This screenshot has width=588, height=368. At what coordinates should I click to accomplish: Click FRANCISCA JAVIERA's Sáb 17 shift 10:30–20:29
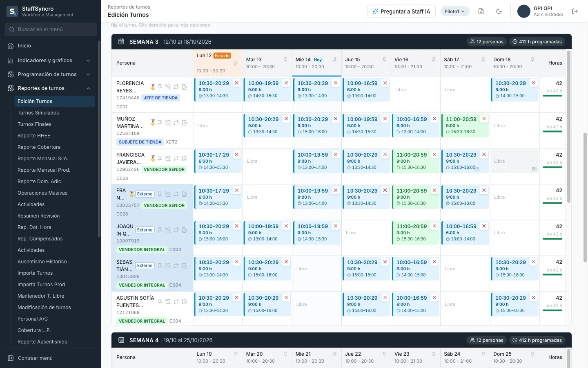[x=465, y=161]
